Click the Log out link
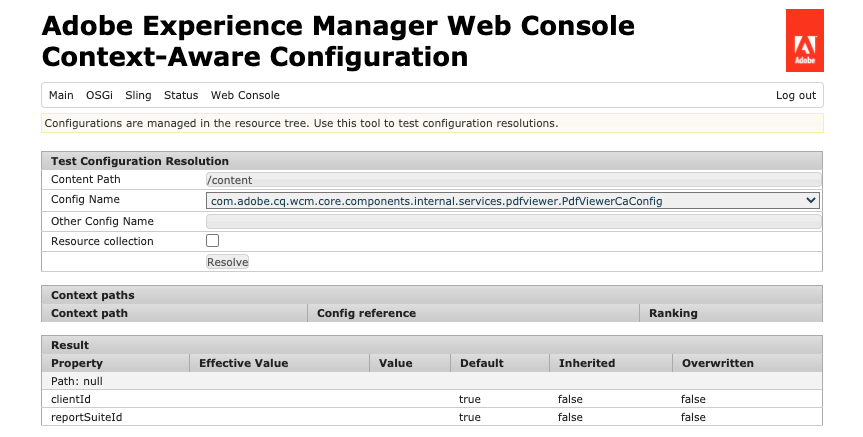This screenshot has height=437, width=863. point(796,96)
